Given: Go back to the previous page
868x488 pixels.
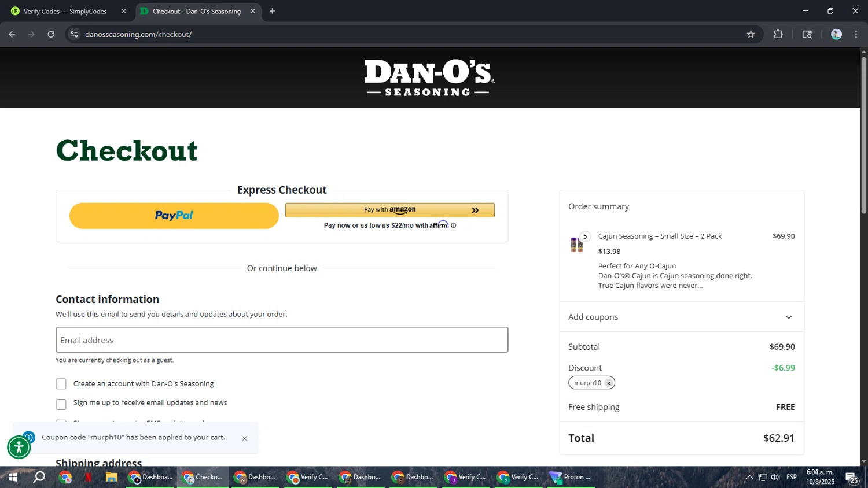Looking at the screenshot, I should 12,34.
